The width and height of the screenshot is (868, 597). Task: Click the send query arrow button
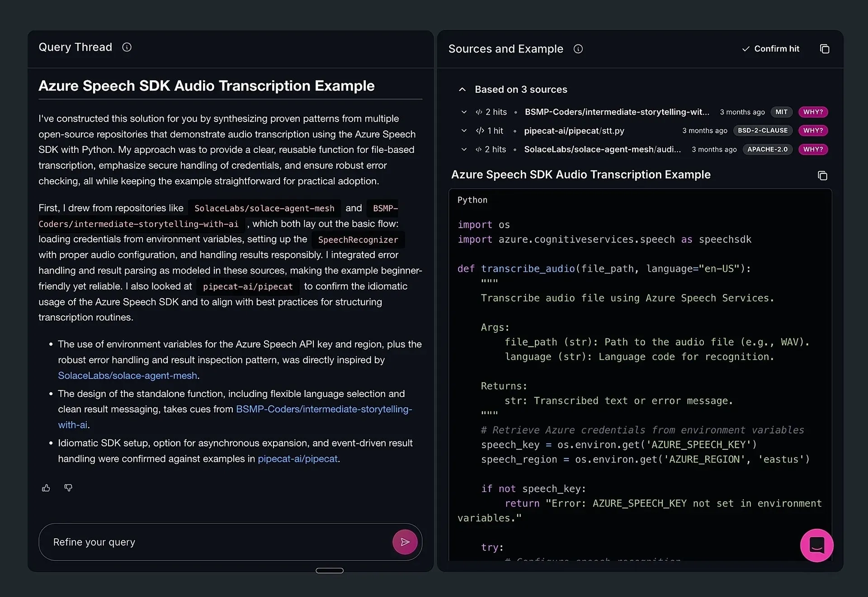[x=405, y=542]
